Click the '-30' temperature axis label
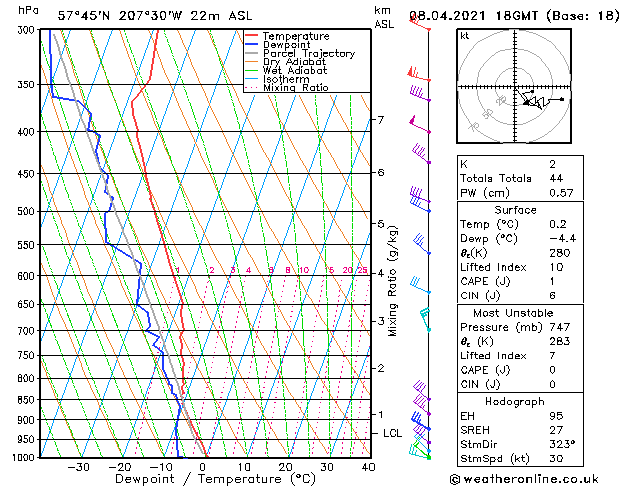629x486 pixels. (x=78, y=467)
